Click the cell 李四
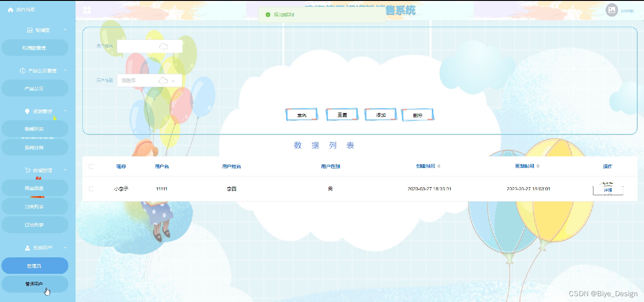 click(232, 189)
